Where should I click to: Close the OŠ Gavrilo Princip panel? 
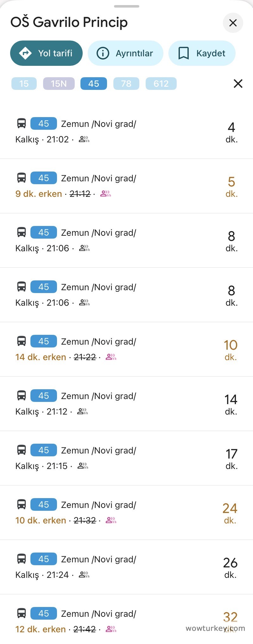tap(233, 23)
